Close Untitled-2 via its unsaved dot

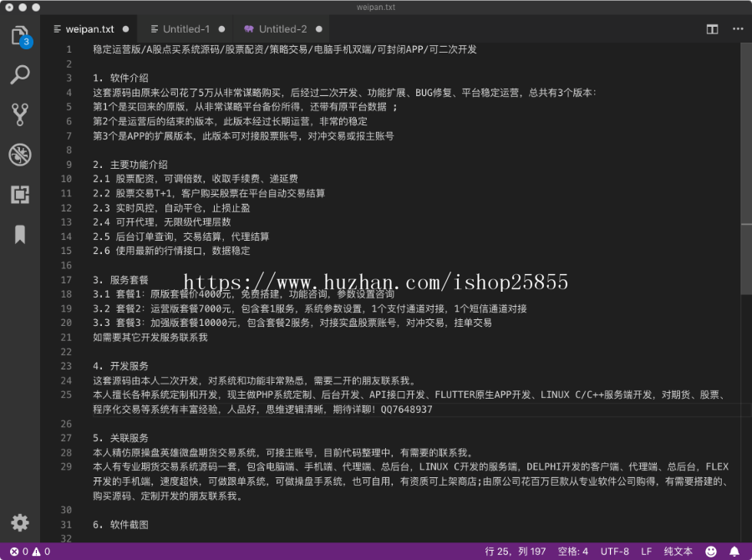[x=319, y=29]
